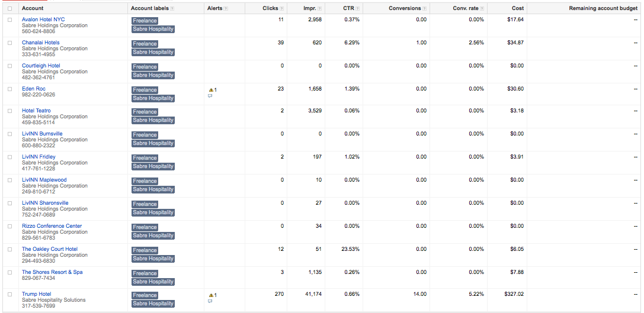This screenshot has height=313, width=644.
Task: Click the help icon beside CTR header
Action: [358, 9]
